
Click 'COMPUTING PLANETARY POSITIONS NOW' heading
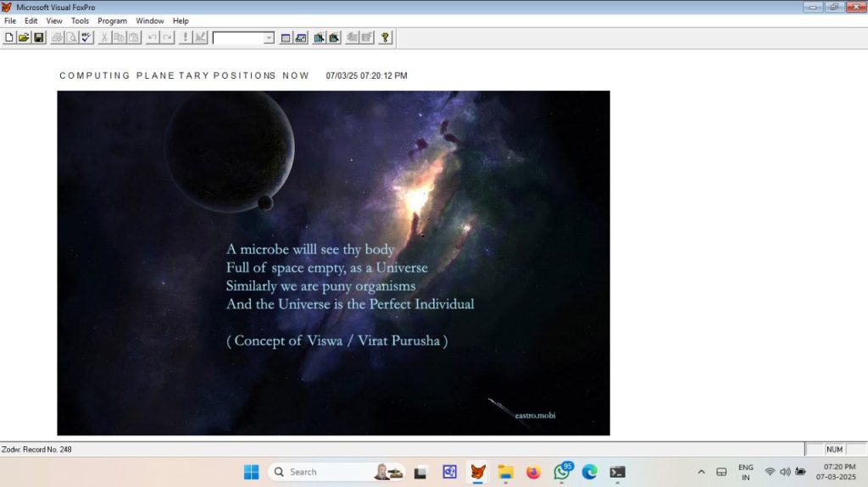tap(184, 75)
